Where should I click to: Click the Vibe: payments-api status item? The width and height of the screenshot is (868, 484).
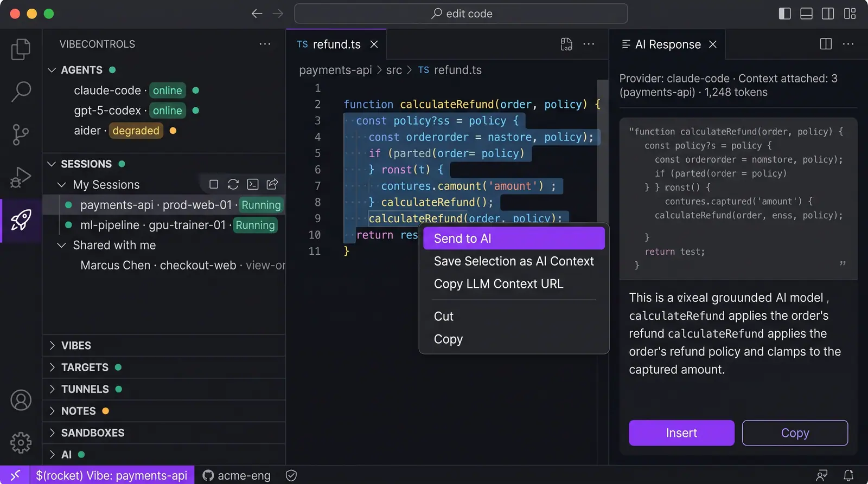(112, 475)
